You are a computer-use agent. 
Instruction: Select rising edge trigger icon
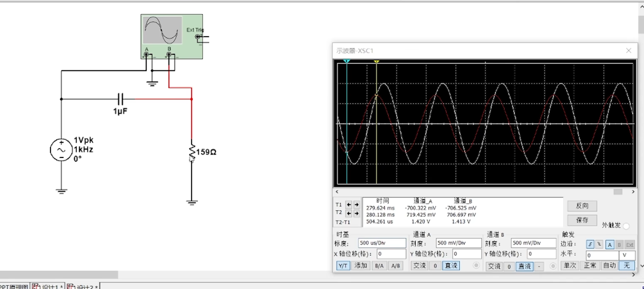click(x=590, y=245)
